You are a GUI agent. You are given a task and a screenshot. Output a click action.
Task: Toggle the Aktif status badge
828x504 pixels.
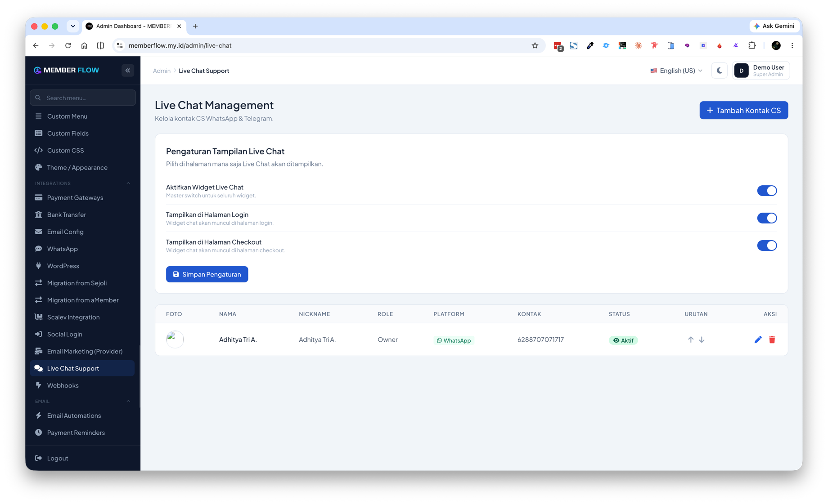(x=623, y=340)
